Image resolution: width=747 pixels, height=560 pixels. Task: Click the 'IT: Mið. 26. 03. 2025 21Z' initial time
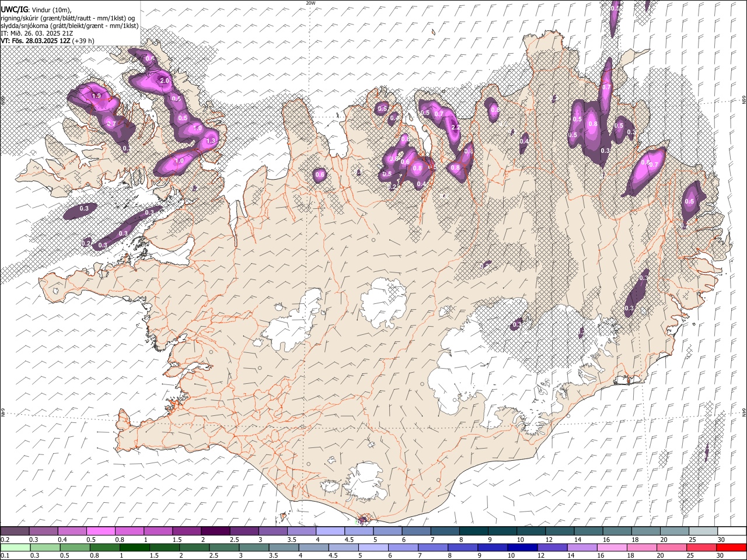pyautogui.click(x=37, y=33)
